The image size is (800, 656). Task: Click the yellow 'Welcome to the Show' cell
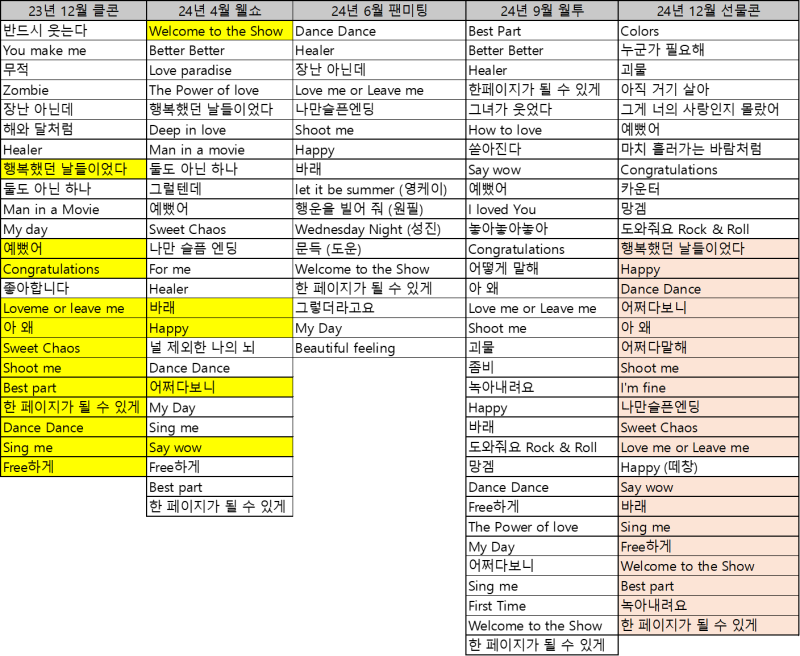coord(219,31)
